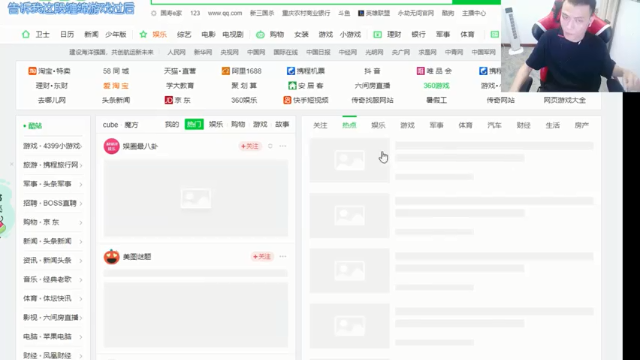
Task: Expand the 购物·京东 sidebar arrow
Action: tap(81, 222)
